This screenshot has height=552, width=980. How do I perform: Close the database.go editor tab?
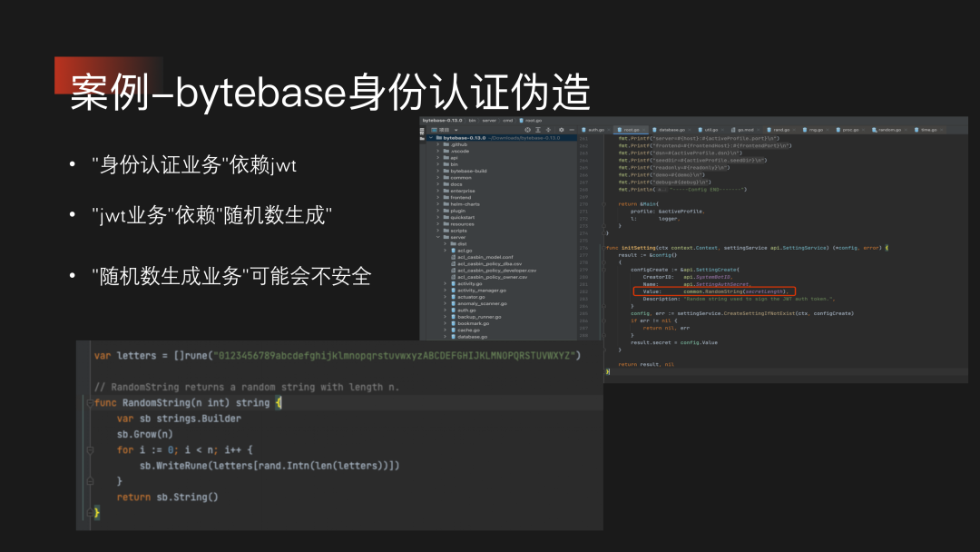690,130
